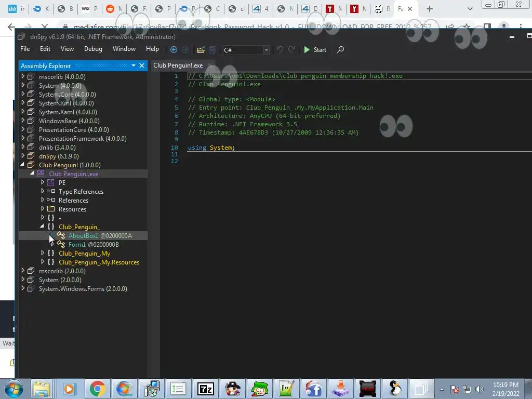Viewport: 532px width, 399px height.
Task: Start debugging with green Start button
Action: (x=315, y=50)
